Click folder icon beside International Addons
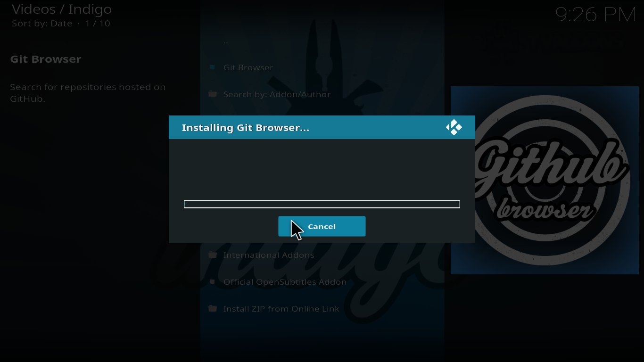 click(x=213, y=255)
